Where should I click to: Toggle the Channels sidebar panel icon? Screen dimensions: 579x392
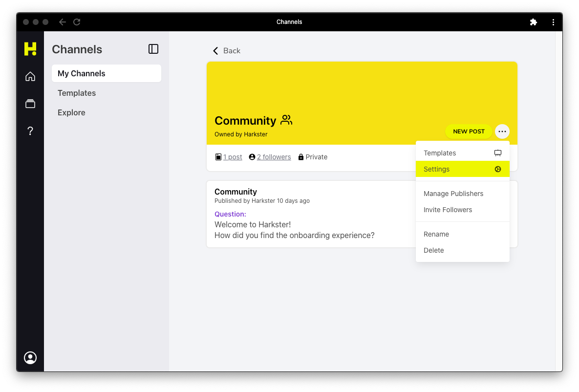[153, 49]
